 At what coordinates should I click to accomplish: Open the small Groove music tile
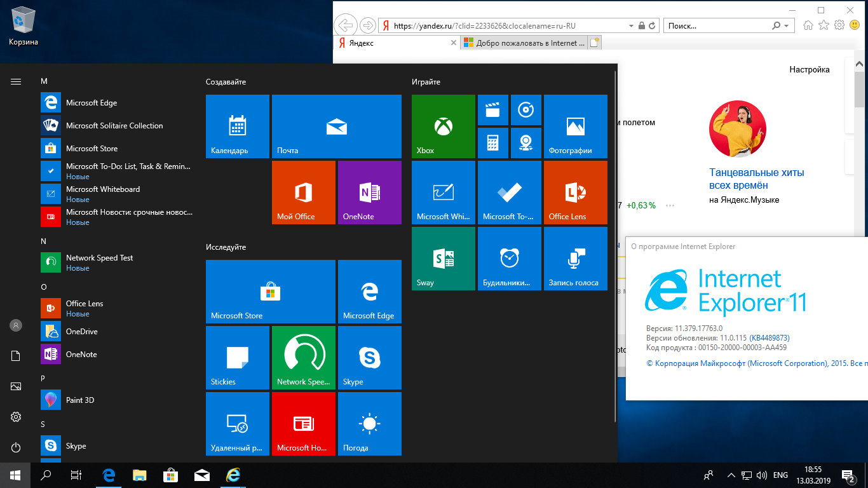click(x=526, y=110)
